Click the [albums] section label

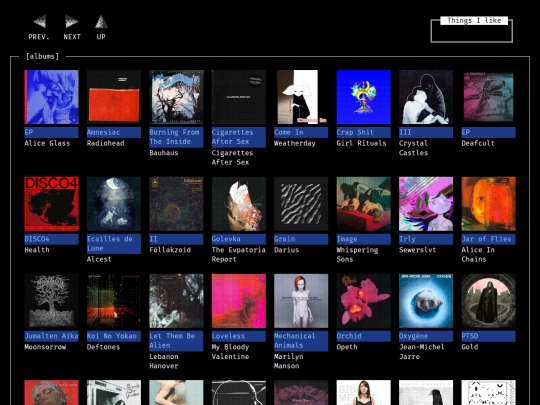[x=42, y=56]
